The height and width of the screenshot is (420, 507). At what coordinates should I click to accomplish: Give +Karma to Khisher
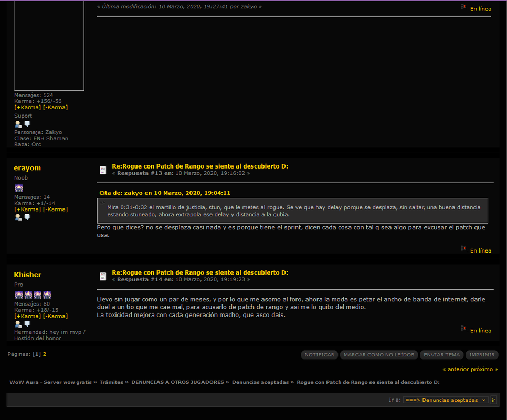point(27,316)
